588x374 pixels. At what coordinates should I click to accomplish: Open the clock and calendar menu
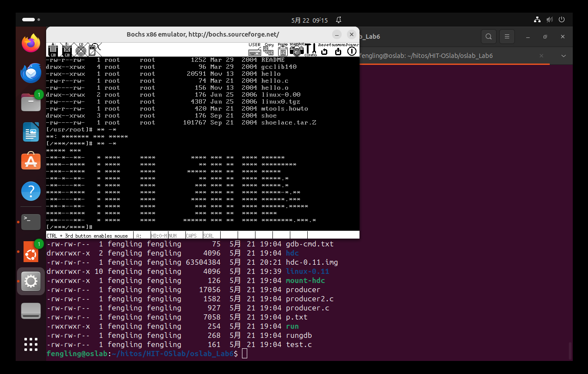pos(309,20)
